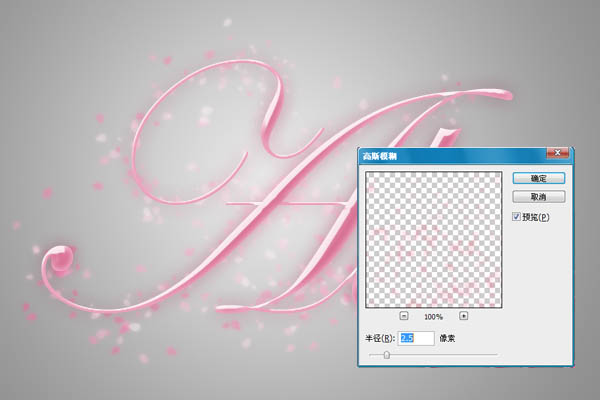
Task: Click the plus zoom-in button under preview
Action: [x=463, y=315]
